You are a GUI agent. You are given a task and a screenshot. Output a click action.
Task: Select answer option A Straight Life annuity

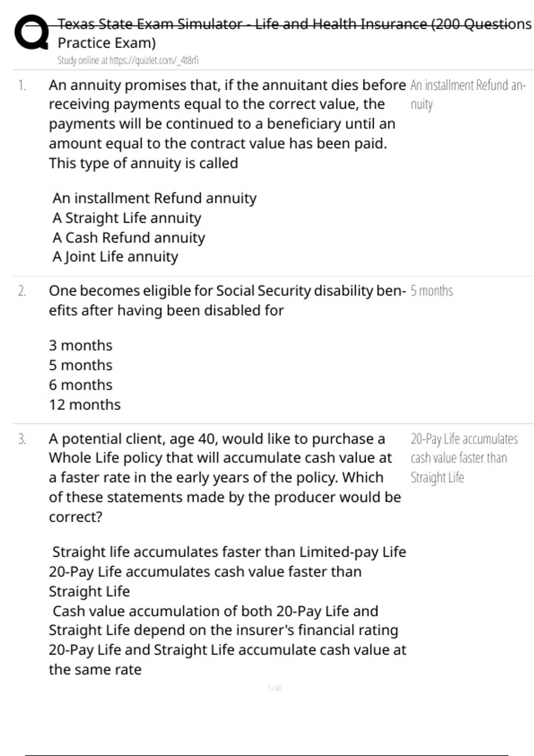(x=127, y=218)
